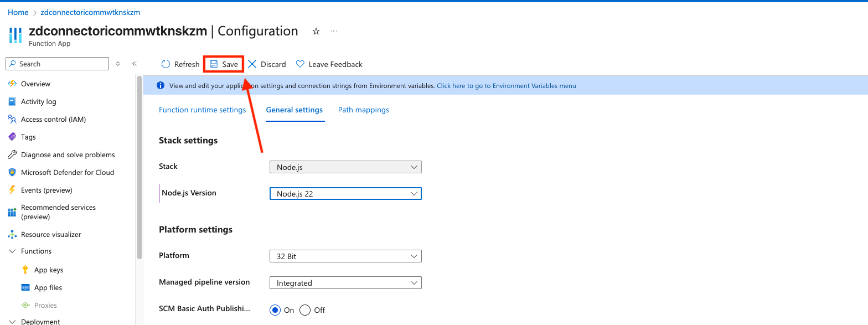Open Diagnose and solve problems
The width and height of the screenshot is (868, 325).
pyautogui.click(x=68, y=155)
